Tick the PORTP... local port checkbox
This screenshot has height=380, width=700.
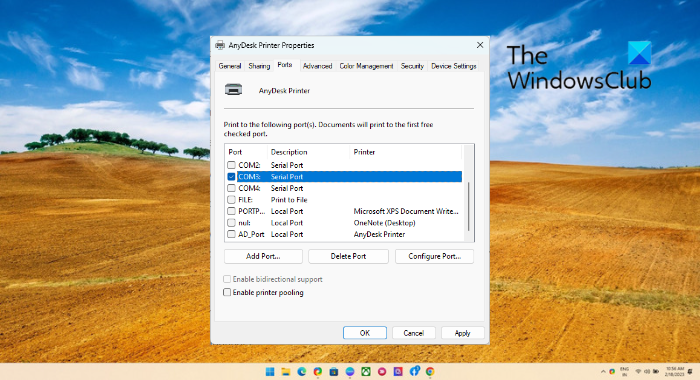231,211
